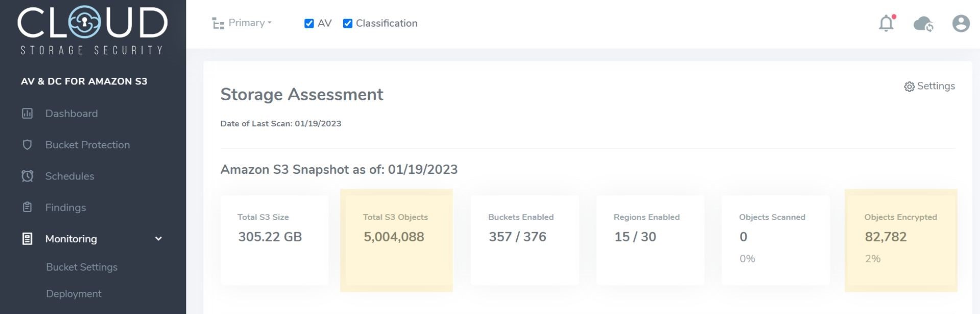This screenshot has width=980, height=314.
Task: Click the Monitoring document icon
Action: tap(28, 239)
